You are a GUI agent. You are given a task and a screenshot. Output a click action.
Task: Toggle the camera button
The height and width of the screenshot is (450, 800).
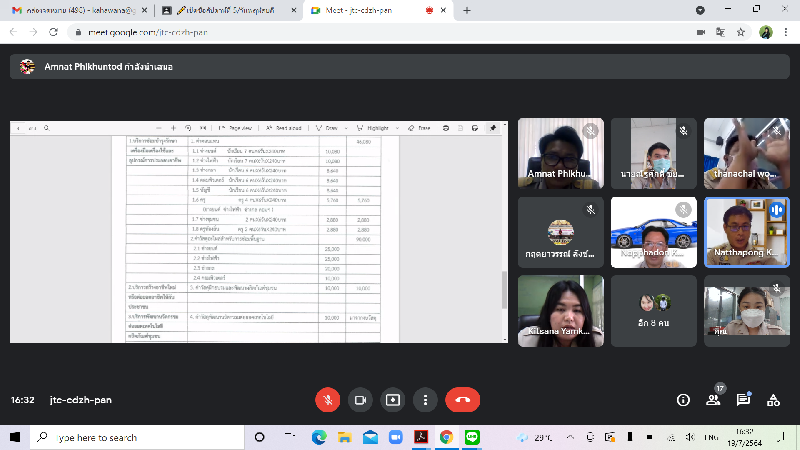coord(360,399)
